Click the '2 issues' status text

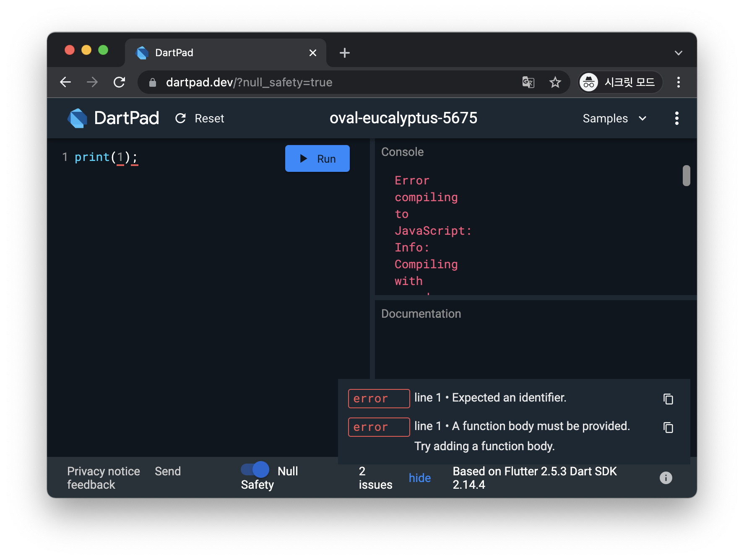375,478
